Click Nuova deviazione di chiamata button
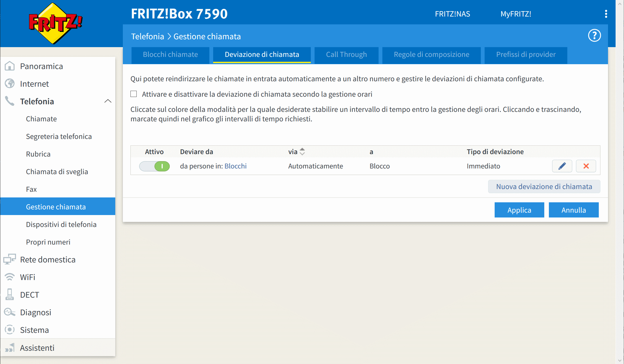 click(544, 187)
